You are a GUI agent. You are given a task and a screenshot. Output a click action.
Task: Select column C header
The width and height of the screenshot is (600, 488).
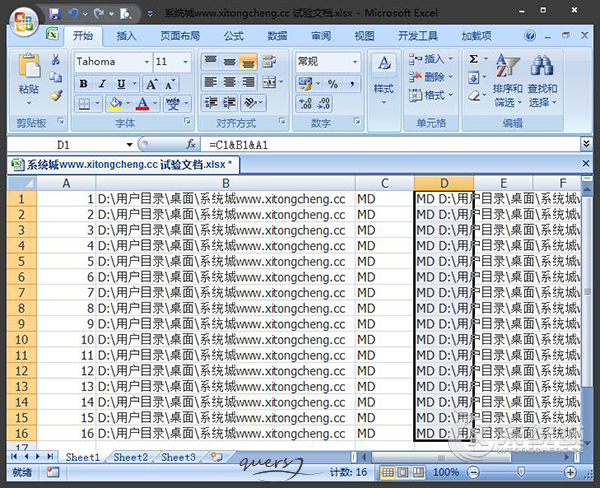[385, 183]
